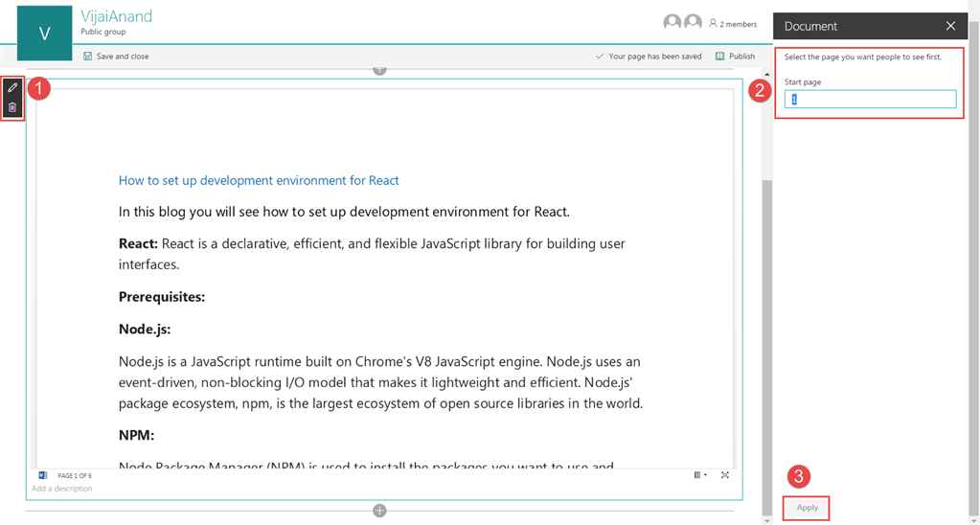
Task: Click the VijaiAnand group title
Action: tap(116, 16)
